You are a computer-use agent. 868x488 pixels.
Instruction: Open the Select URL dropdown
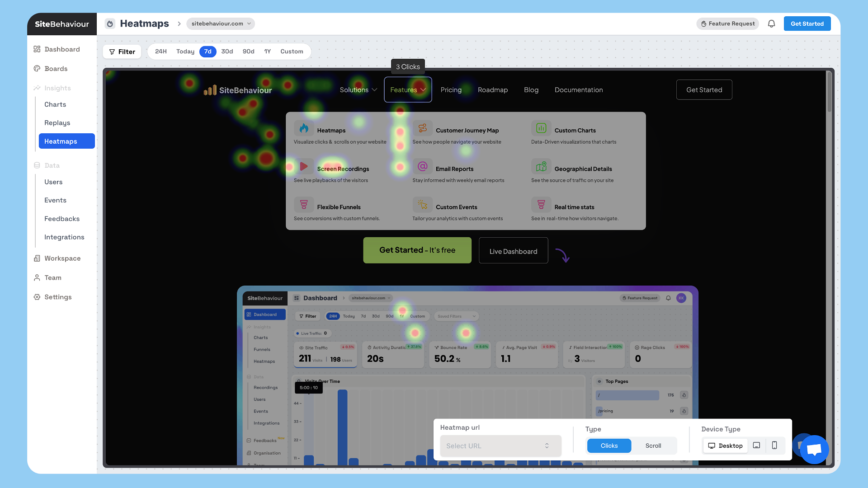(x=500, y=446)
